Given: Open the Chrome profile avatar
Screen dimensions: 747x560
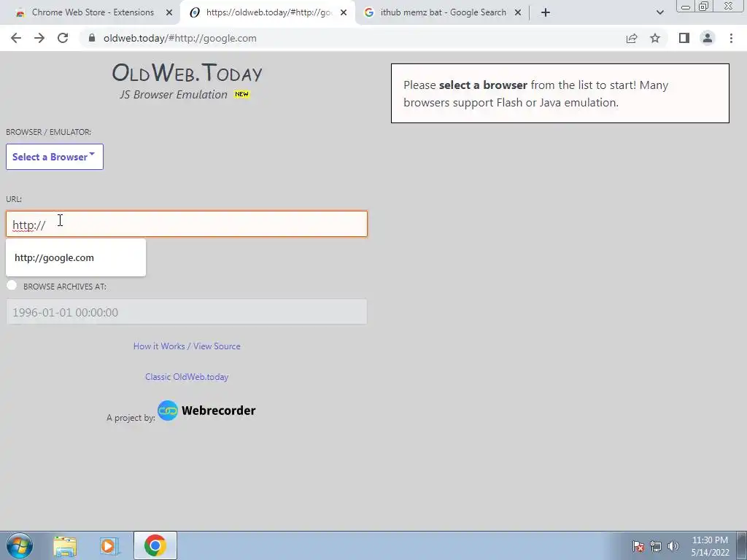Looking at the screenshot, I should point(708,38).
